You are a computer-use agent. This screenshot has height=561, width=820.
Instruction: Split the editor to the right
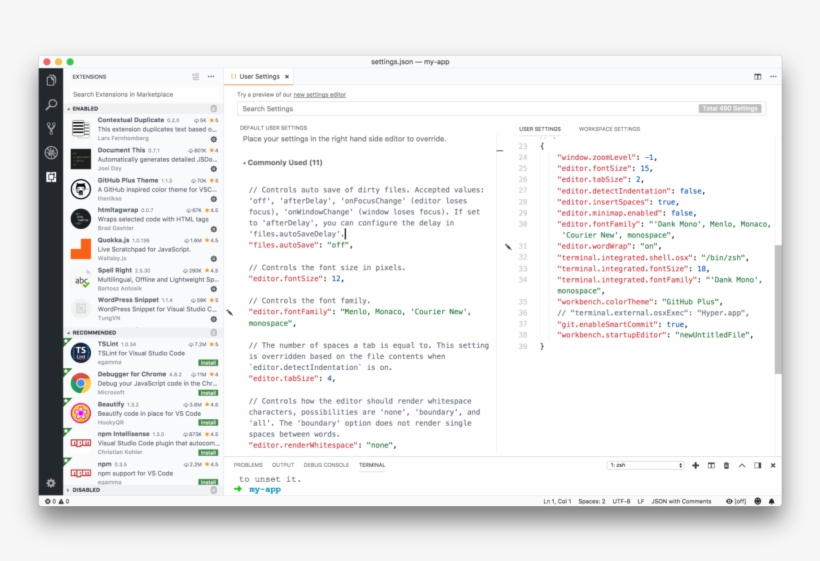[757, 77]
